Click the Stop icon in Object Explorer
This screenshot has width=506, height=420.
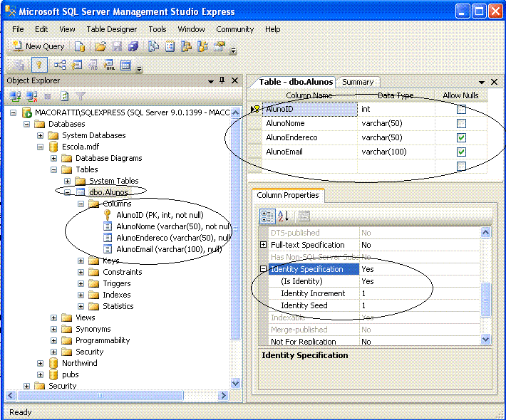point(48,96)
